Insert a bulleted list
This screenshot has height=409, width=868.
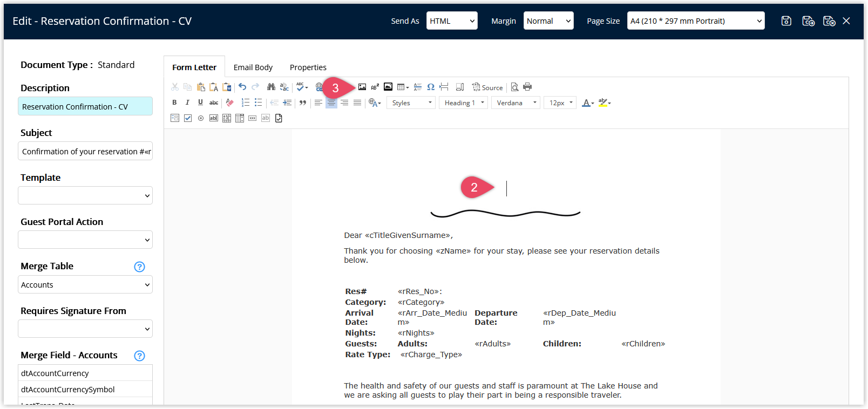point(258,103)
